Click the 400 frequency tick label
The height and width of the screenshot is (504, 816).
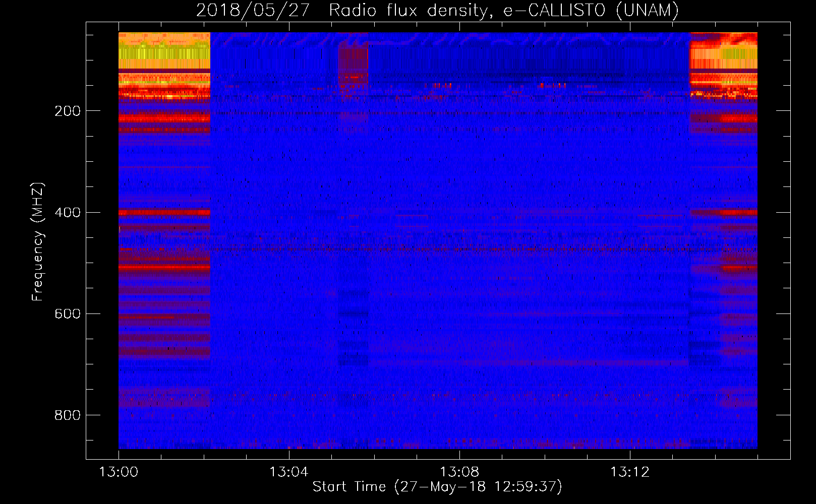tap(68, 213)
